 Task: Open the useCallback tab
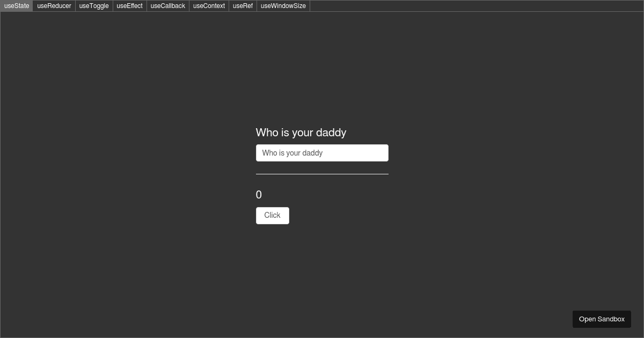pyautogui.click(x=167, y=6)
